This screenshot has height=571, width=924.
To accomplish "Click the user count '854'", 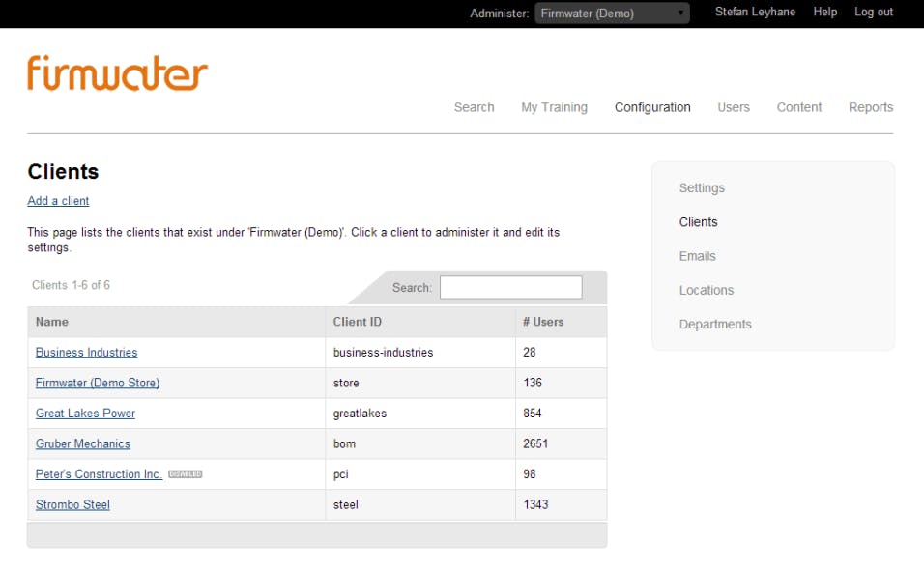I will [x=533, y=414].
